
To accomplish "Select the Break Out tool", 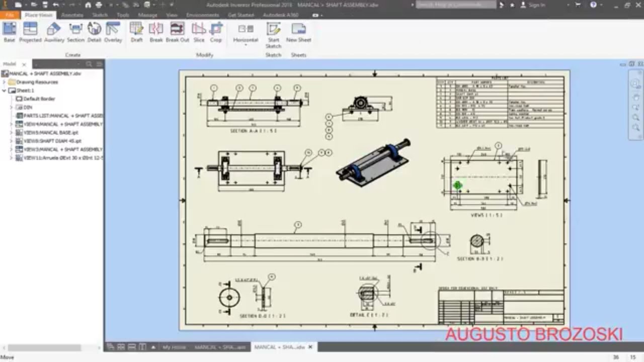I will click(x=177, y=32).
